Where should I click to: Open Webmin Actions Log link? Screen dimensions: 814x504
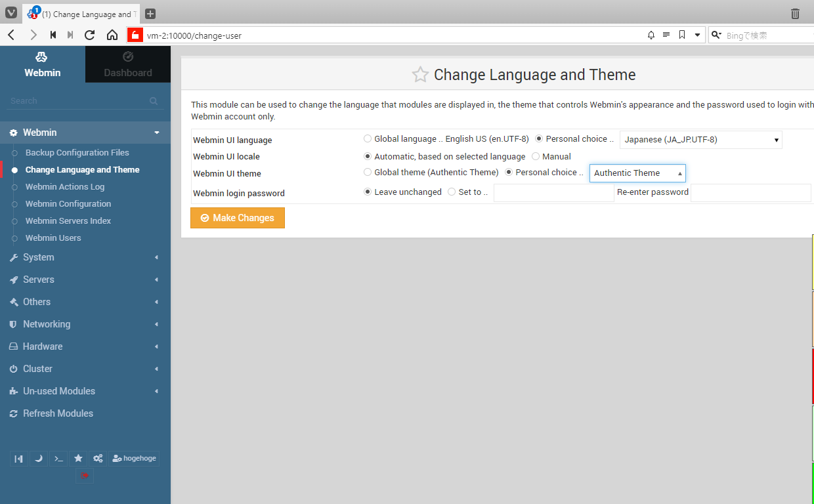click(x=65, y=186)
